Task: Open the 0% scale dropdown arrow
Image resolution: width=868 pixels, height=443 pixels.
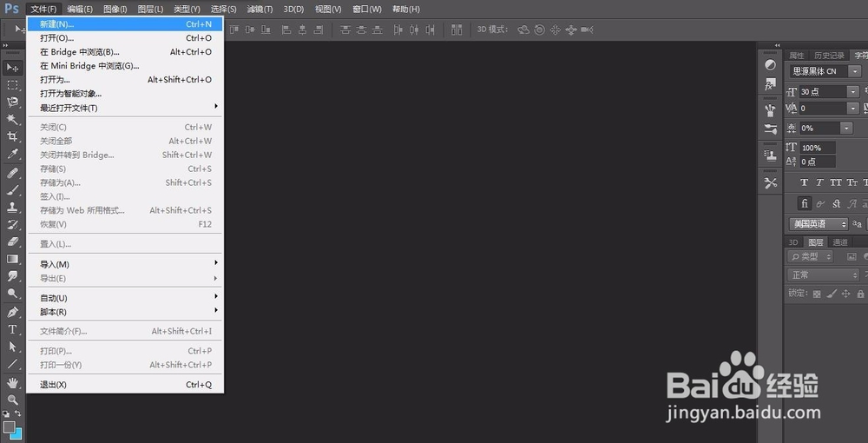Action: coord(847,128)
